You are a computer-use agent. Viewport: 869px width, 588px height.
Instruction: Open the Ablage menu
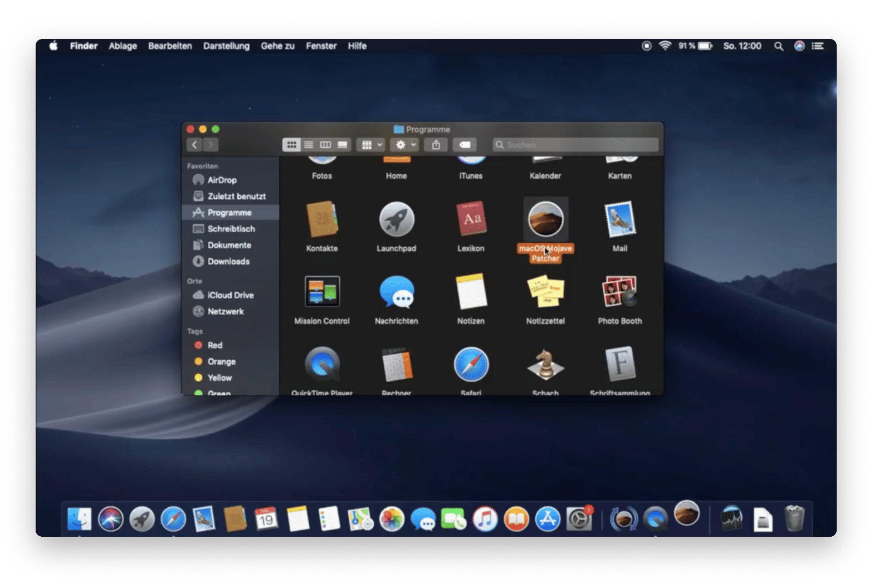(123, 46)
